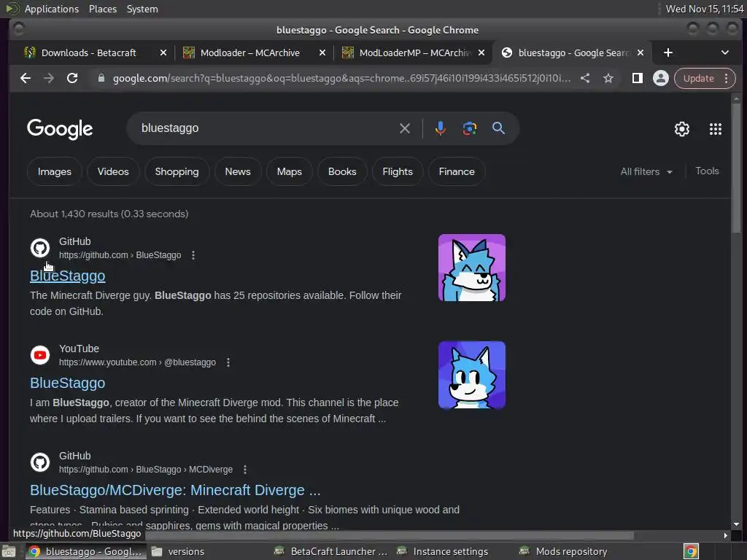Click the lock icon in the address bar

[101, 78]
